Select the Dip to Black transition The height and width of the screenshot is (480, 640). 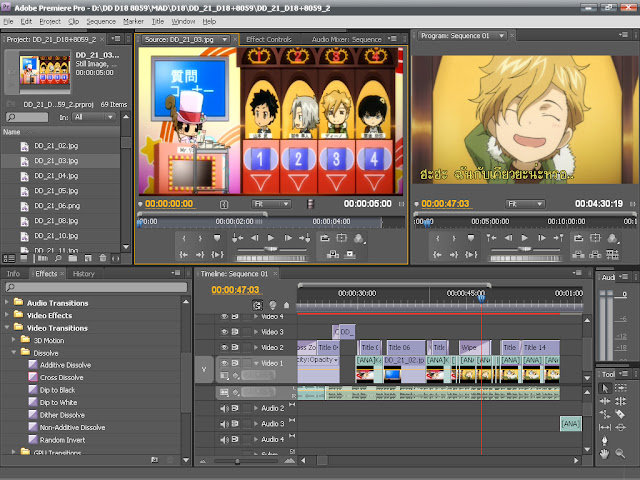[x=57, y=390]
